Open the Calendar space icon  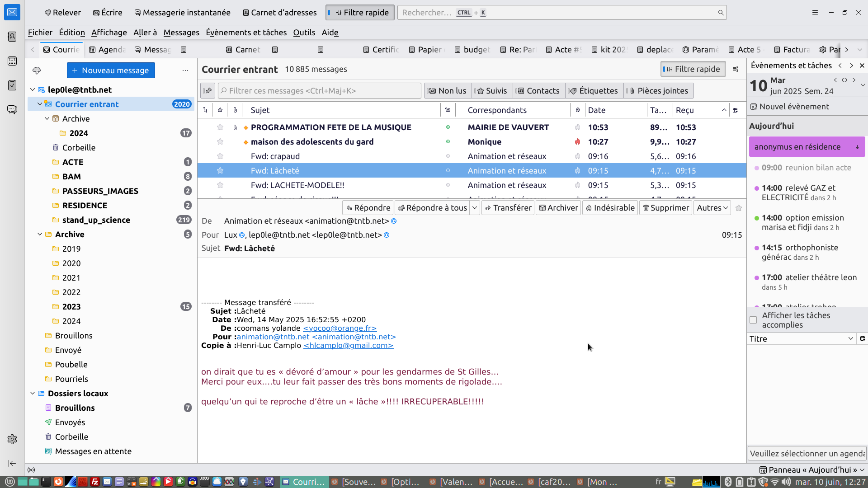click(12, 61)
